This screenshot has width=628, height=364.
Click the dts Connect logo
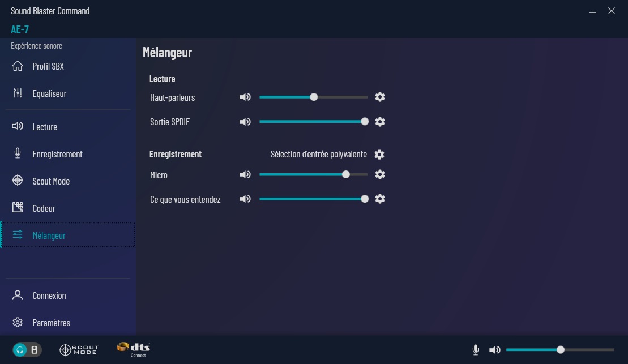coord(134,350)
